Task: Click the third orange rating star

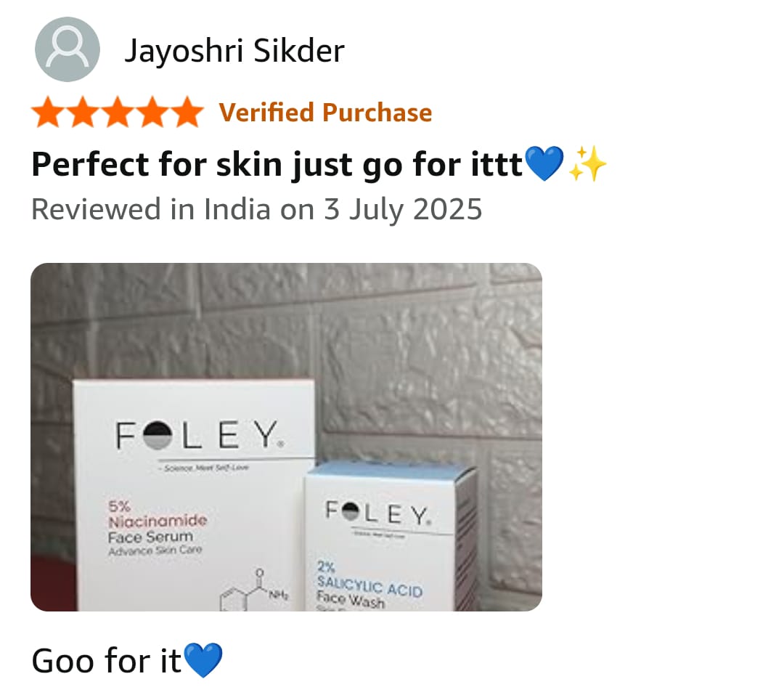Action: coord(118,112)
